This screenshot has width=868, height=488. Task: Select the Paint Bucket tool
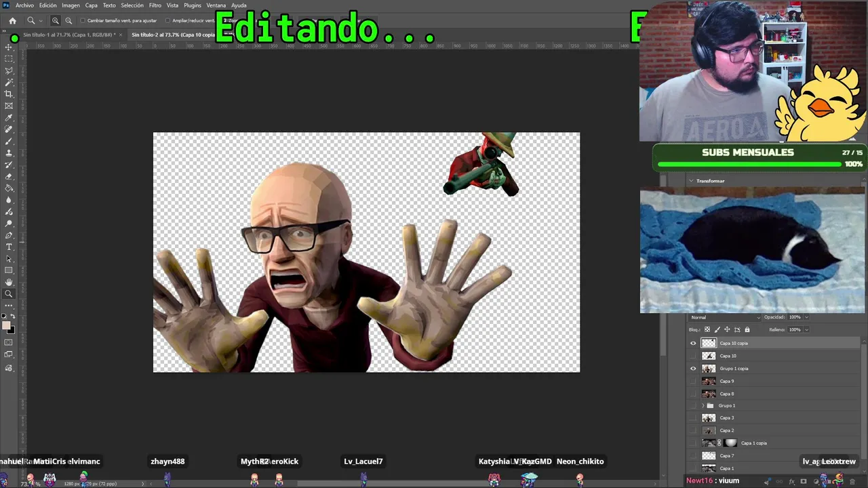[x=9, y=188]
